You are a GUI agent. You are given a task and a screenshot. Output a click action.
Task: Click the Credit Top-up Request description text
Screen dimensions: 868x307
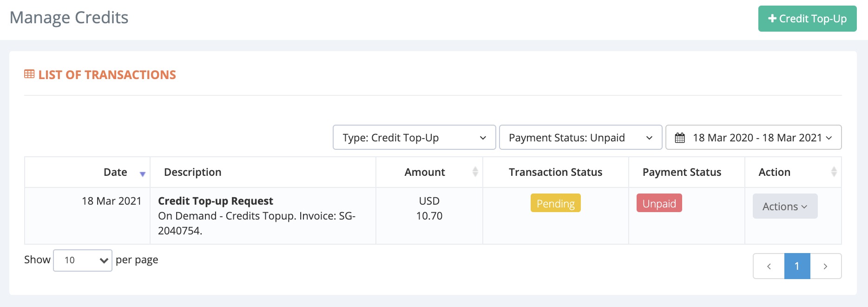point(216,201)
